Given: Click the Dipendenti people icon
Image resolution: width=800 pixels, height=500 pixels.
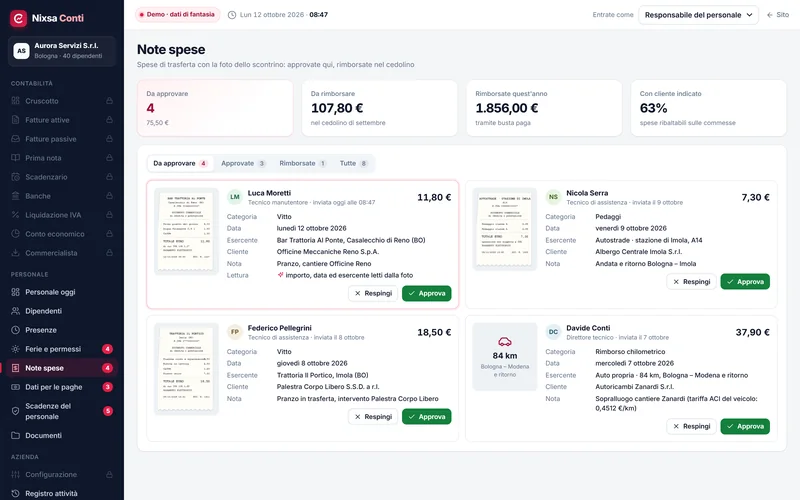Looking at the screenshot, I should [x=15, y=311].
